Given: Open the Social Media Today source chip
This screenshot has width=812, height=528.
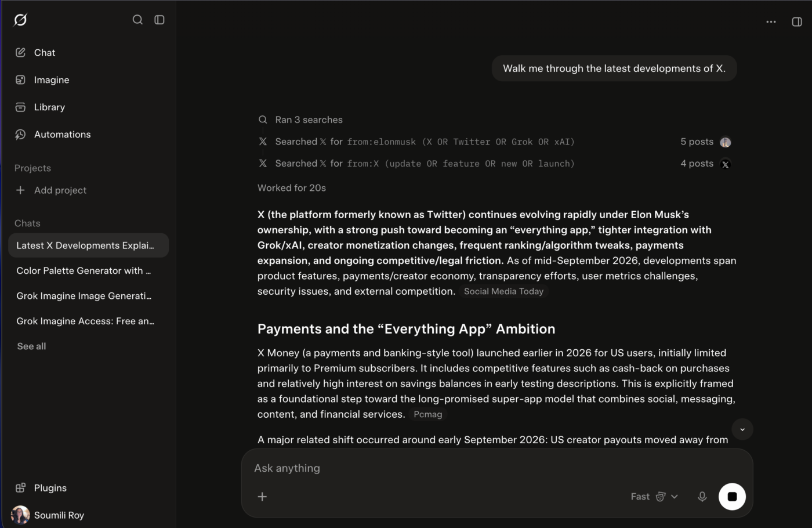Looking at the screenshot, I should click(503, 291).
